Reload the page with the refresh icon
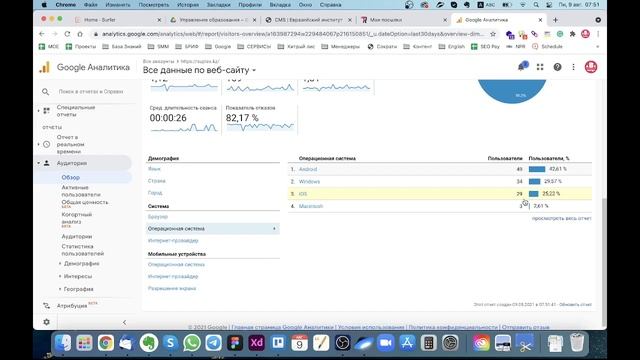This screenshot has height=360, width=640. point(67,34)
